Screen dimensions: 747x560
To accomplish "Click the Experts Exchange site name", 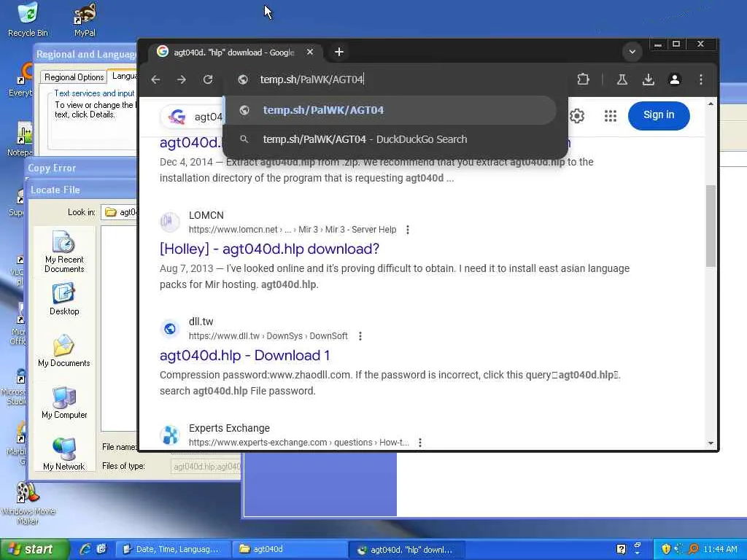I will (x=229, y=428).
